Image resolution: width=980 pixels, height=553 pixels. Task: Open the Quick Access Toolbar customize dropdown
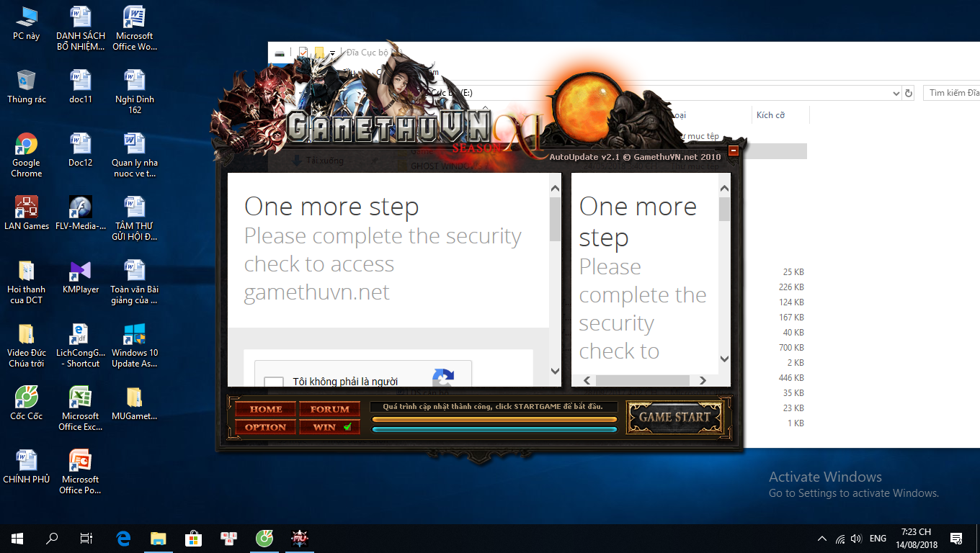(x=332, y=53)
